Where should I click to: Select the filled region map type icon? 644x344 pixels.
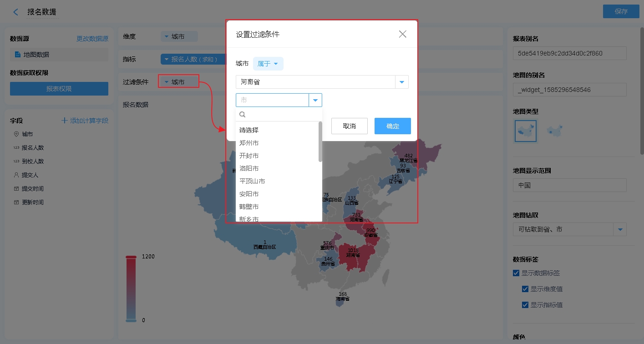point(525,131)
